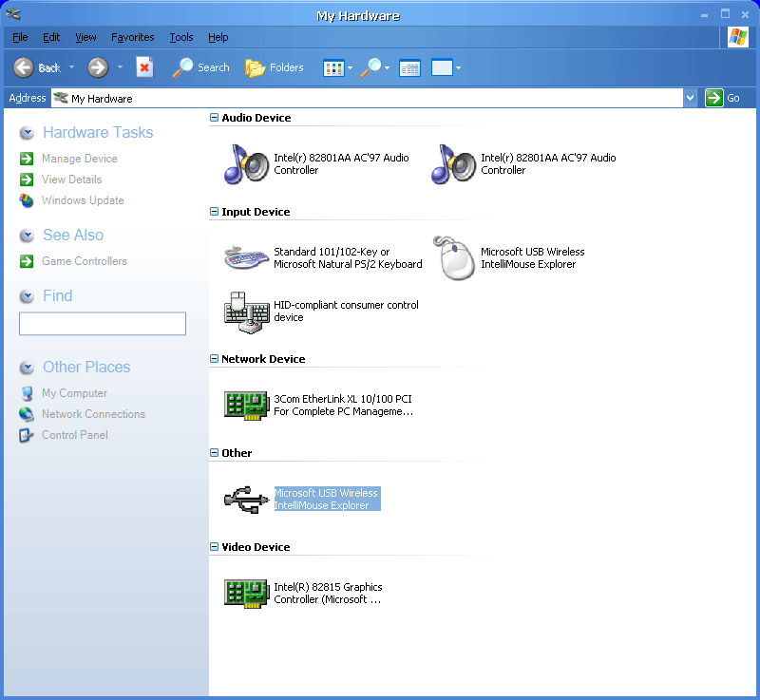
Task: Click the red X delete toolbar icon
Action: point(144,67)
